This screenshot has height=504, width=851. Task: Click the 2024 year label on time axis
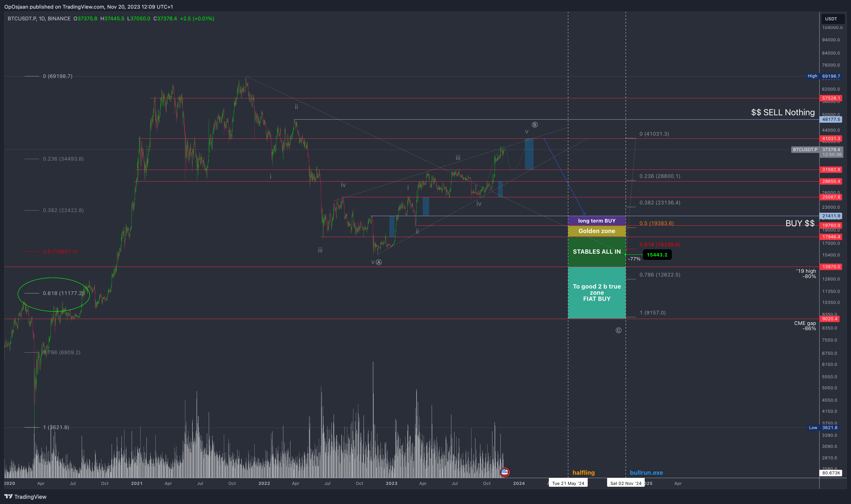pos(519,483)
